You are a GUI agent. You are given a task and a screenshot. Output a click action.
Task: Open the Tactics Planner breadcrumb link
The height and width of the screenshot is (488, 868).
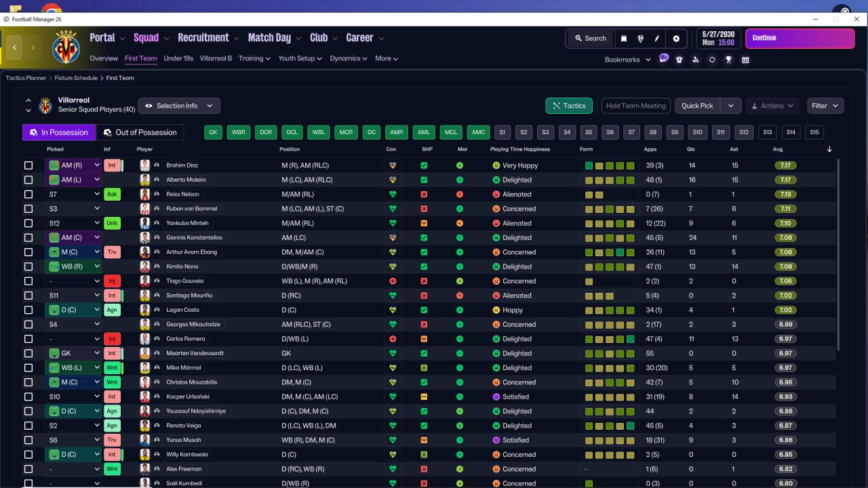pyautogui.click(x=26, y=78)
